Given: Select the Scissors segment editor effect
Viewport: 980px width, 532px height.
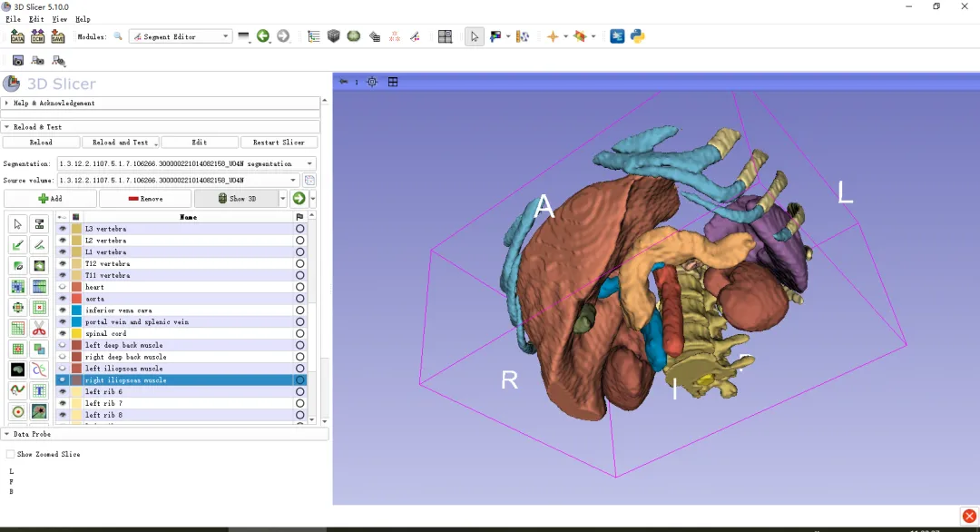Looking at the screenshot, I should tap(39, 328).
